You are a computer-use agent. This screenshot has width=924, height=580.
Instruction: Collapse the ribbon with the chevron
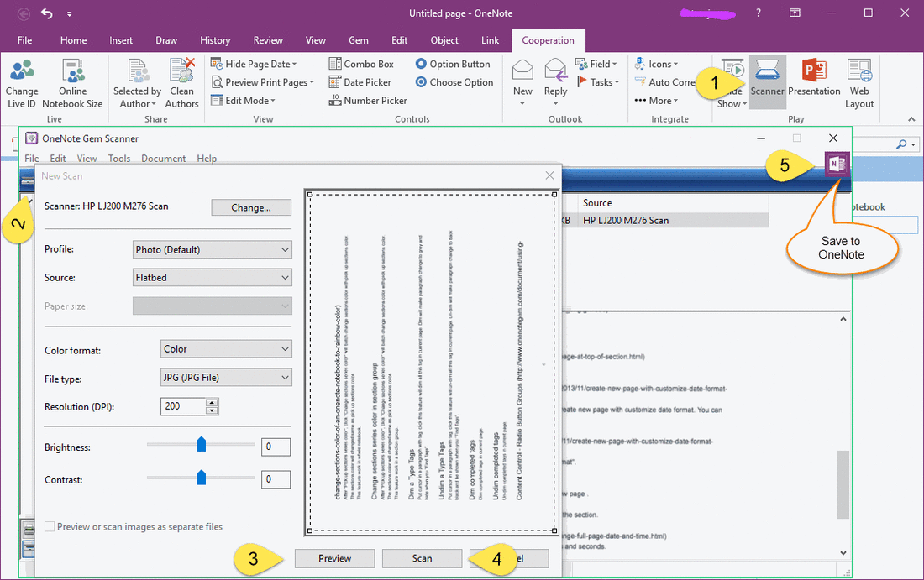click(911, 119)
